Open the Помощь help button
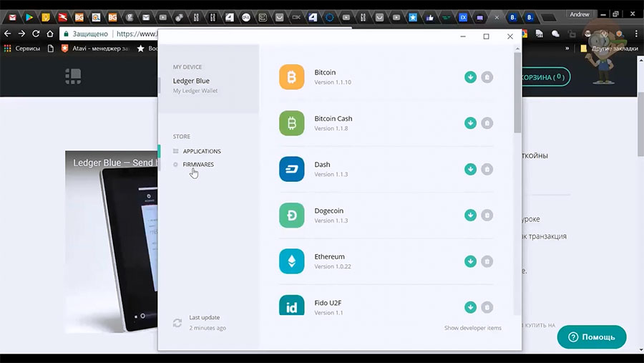This screenshot has width=644, height=363. 592,337
